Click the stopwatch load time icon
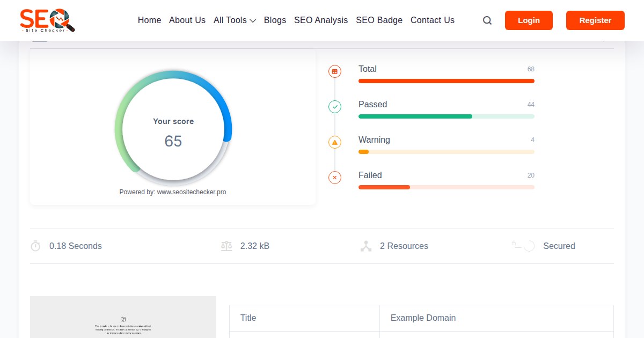This screenshot has height=338, width=644. [x=35, y=246]
